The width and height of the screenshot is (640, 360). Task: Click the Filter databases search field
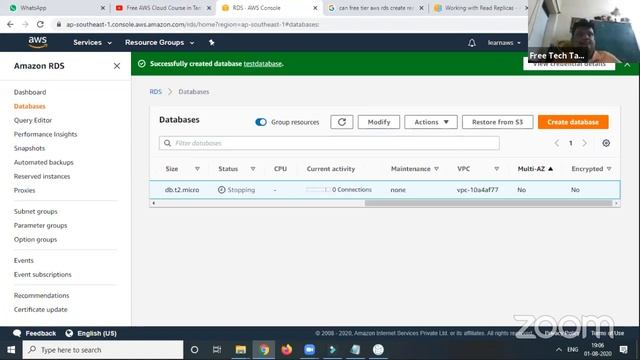click(x=329, y=143)
